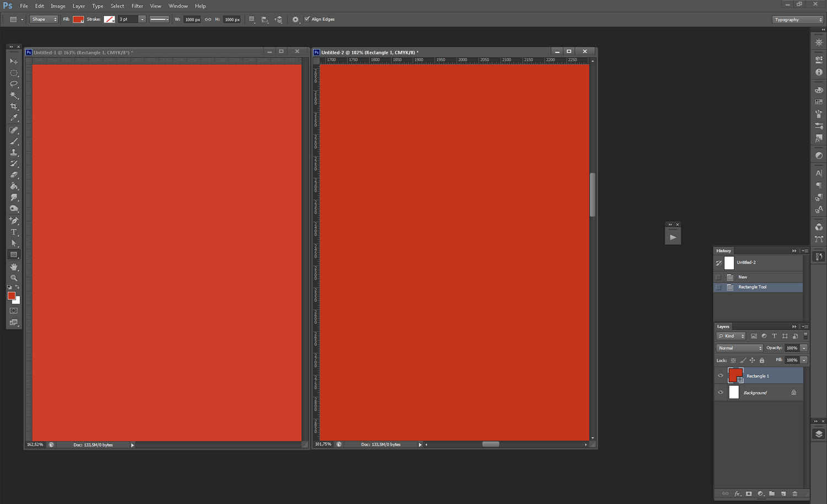Open the Image menu

coord(58,6)
